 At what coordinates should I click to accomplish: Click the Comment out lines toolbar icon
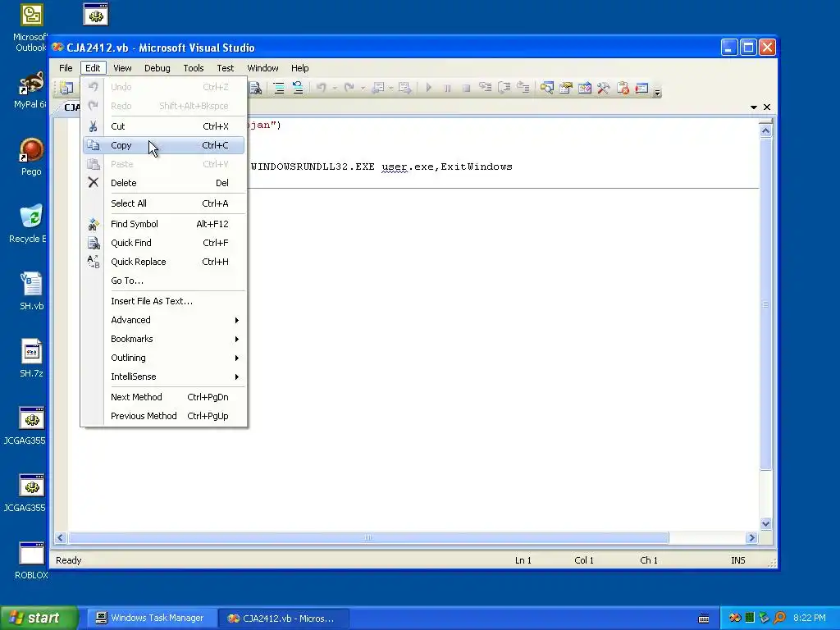coord(279,88)
